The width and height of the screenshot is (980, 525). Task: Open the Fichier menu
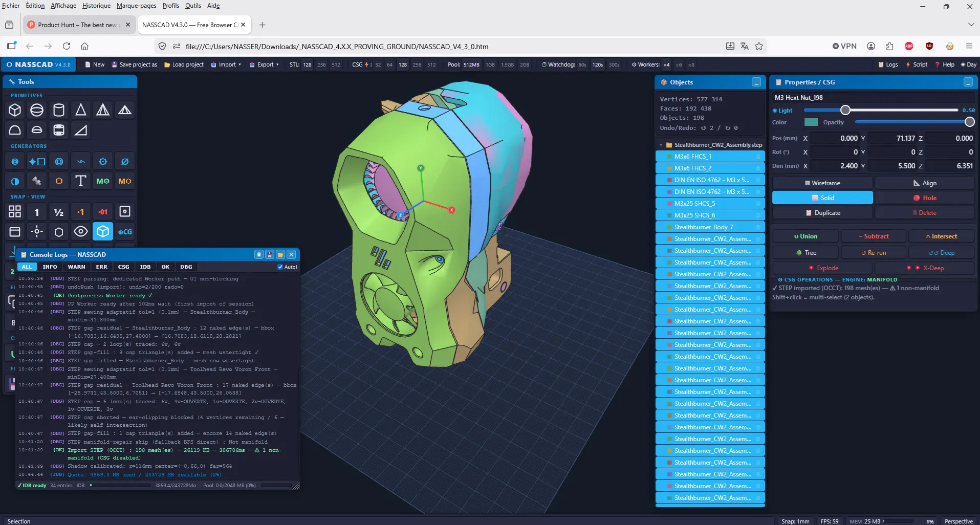(x=11, y=6)
